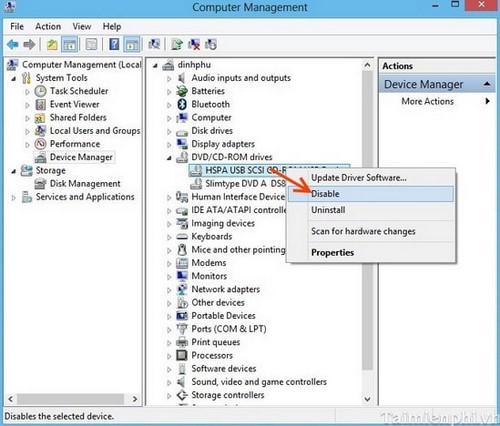Toggle the Show/Hide Action Pane toolbar icon

[x=132, y=44]
